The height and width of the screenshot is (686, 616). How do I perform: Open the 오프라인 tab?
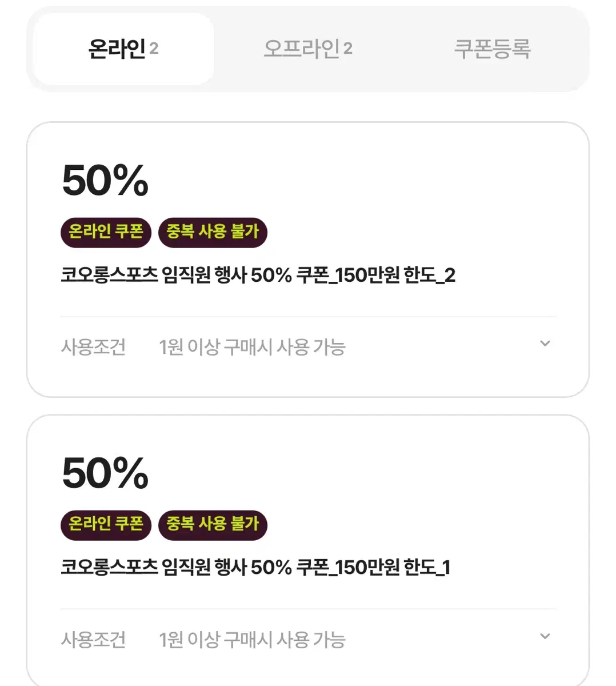(x=308, y=49)
